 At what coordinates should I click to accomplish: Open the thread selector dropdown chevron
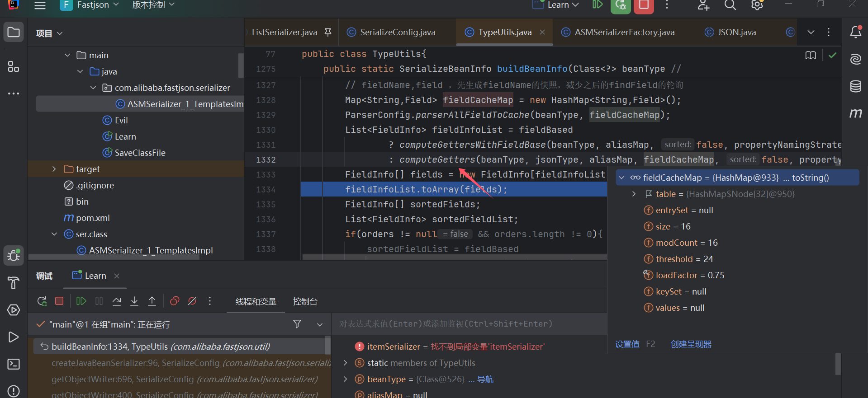pyautogui.click(x=320, y=324)
